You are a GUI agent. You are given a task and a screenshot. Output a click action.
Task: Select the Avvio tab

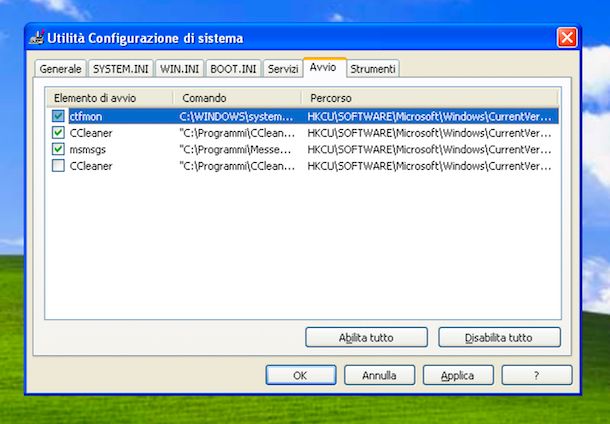tap(323, 67)
